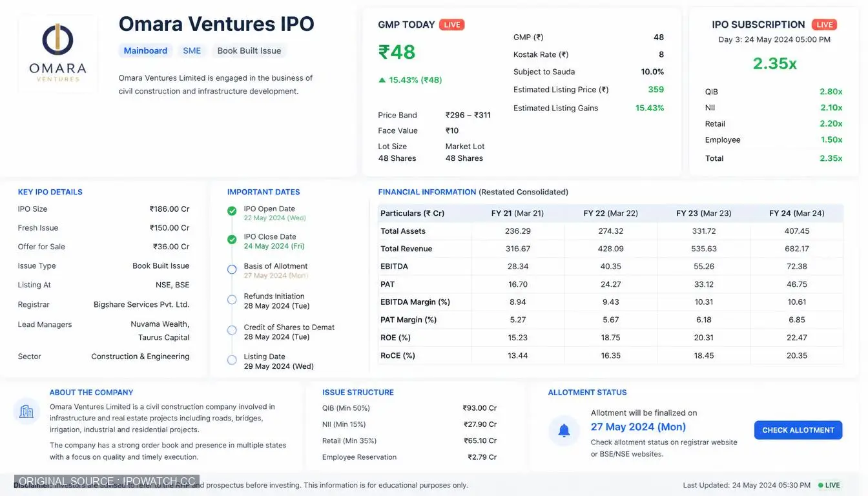Click the GMP TODAY LIVE badge
This screenshot has width=868, height=496.
click(452, 25)
